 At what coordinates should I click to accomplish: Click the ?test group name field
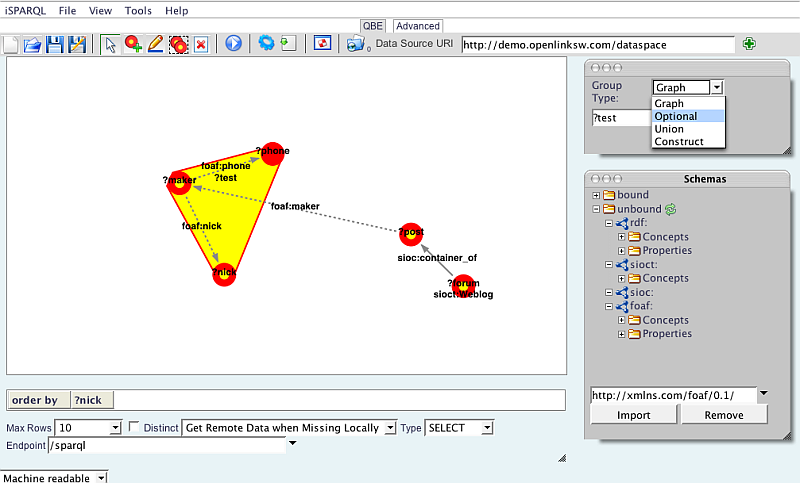pos(621,118)
